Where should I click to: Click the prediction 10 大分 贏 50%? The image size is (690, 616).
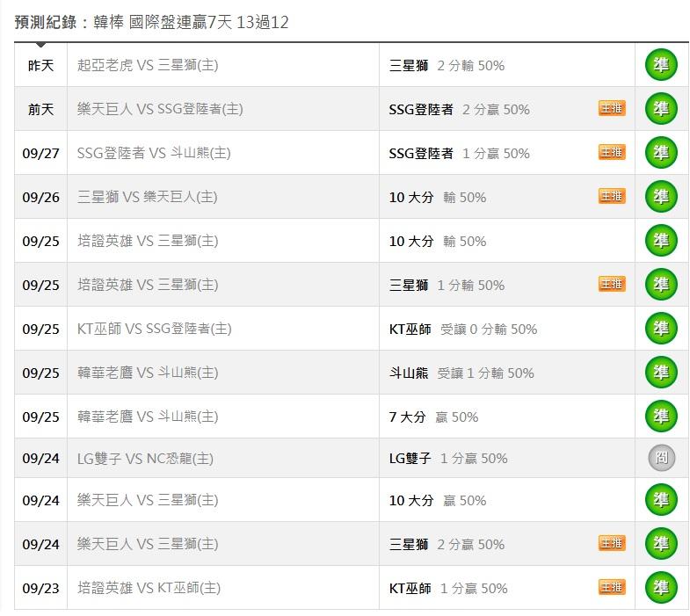point(438,500)
